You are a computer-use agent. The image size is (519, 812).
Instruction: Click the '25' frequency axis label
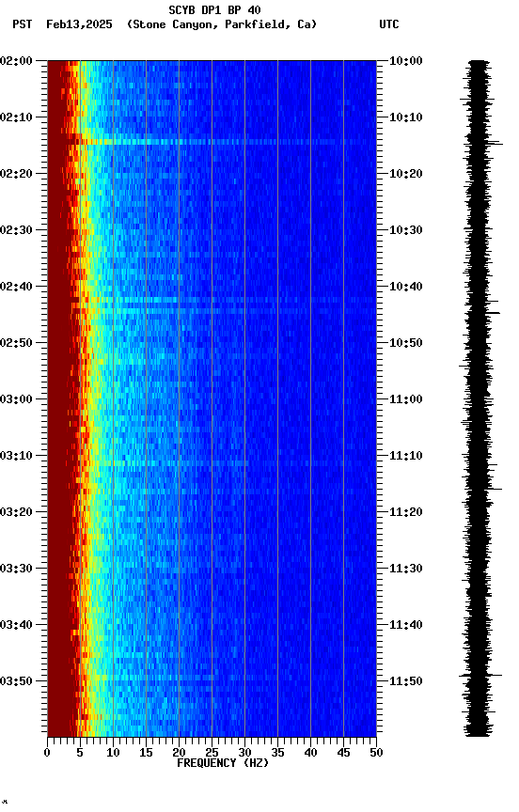pos(212,753)
